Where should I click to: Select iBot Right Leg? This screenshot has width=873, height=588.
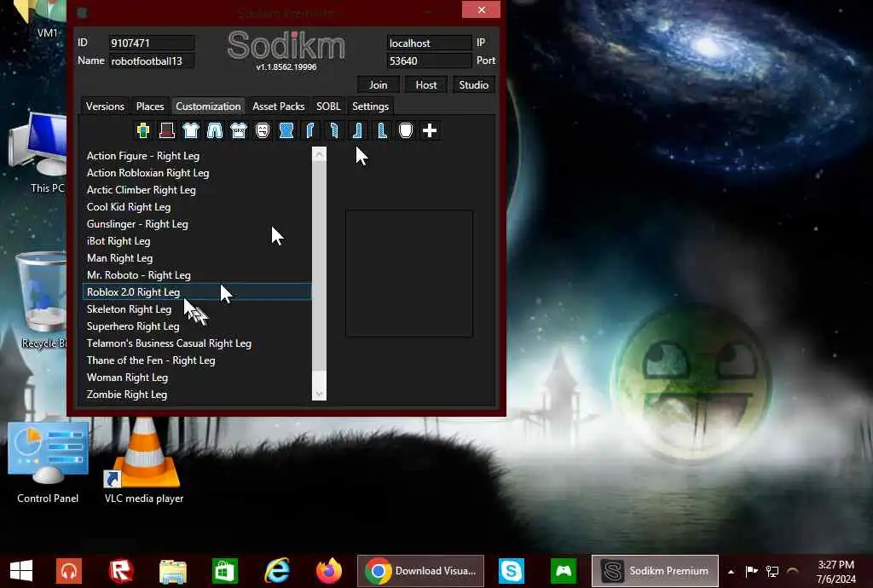coord(197,241)
